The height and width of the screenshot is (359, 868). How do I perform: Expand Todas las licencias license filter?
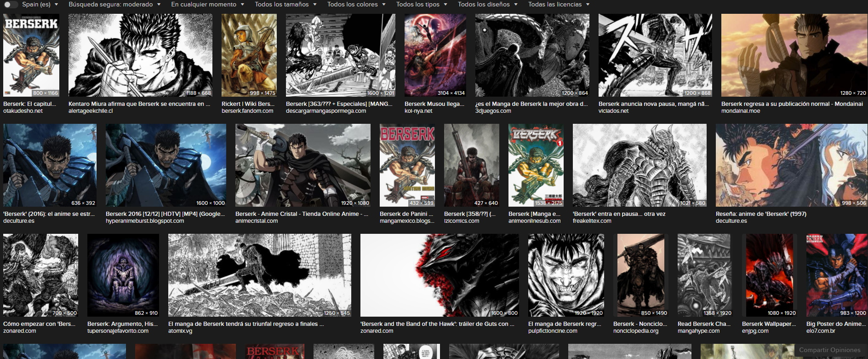[x=559, y=4]
